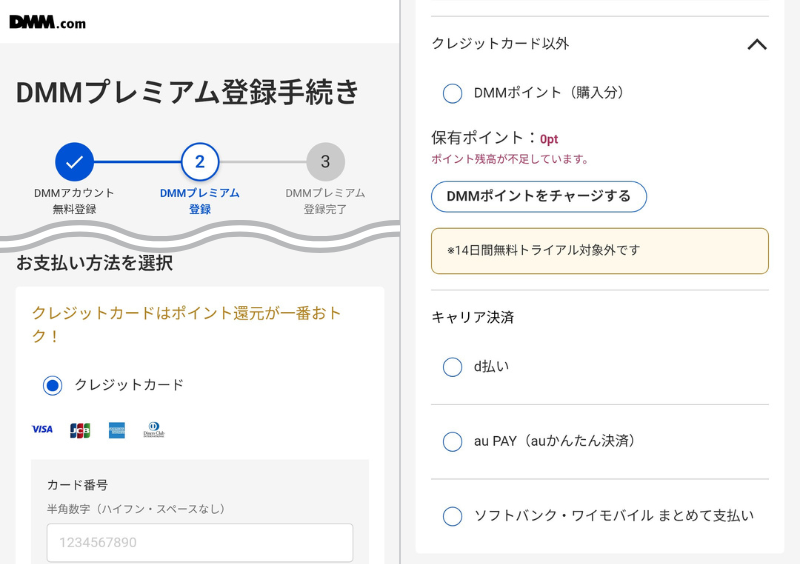Click the クレジットカード以外 heading text
Image resolution: width=800 pixels, height=564 pixels.
point(501,44)
